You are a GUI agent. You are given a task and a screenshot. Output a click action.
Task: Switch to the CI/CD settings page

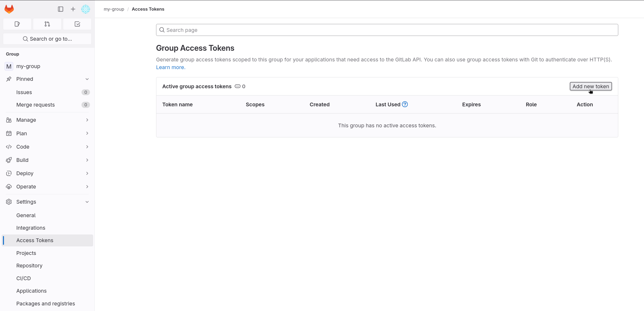[24, 278]
